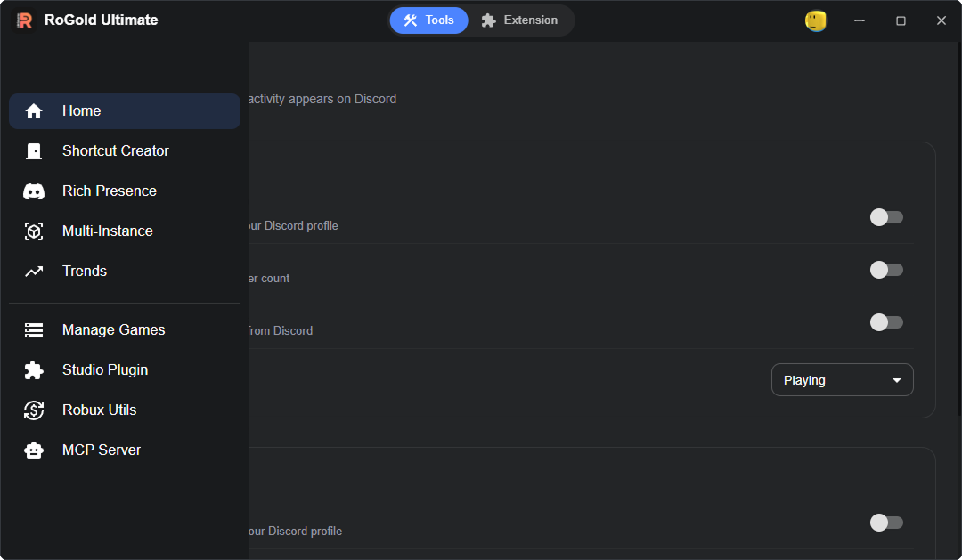Toggle the switch in the lower card
962x560 pixels.
pos(886,523)
